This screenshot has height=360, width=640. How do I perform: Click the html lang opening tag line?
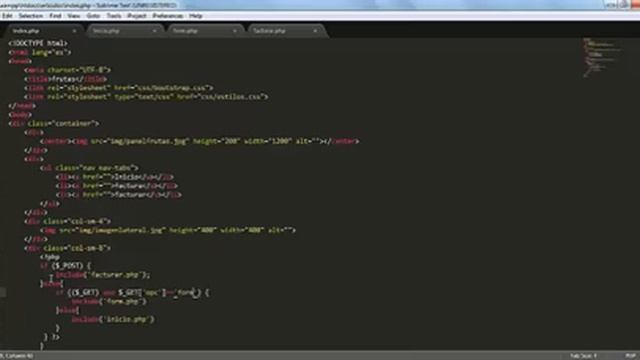point(40,52)
